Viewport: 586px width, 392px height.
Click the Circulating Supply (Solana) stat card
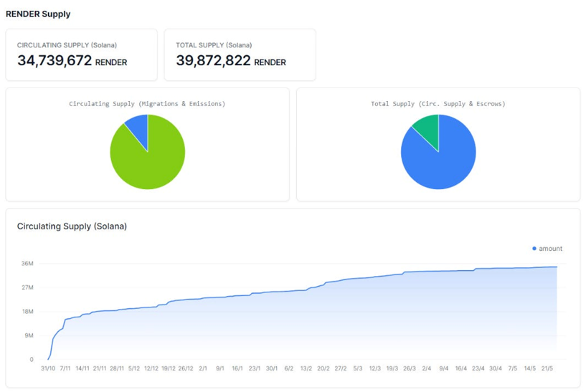tap(82, 55)
